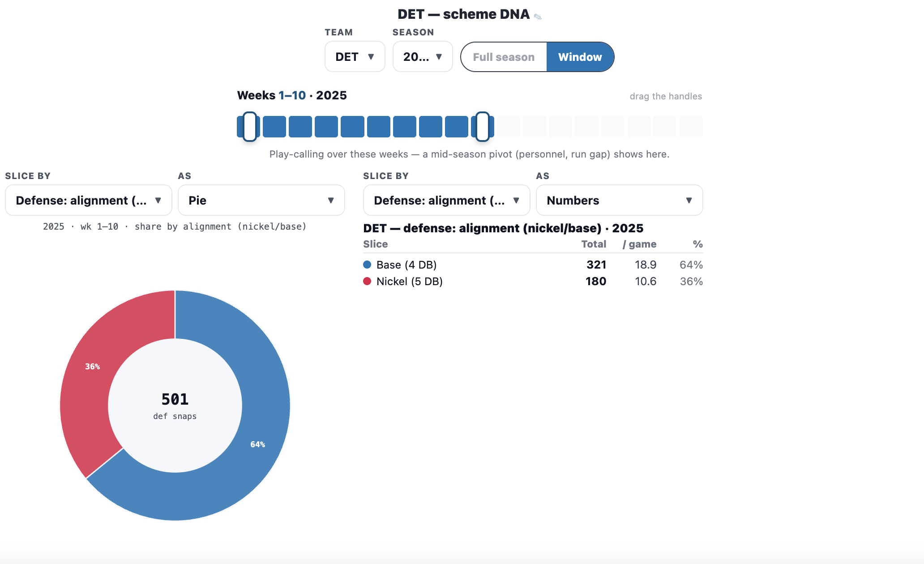Open the left Slice By alignment dropdown
The width and height of the screenshot is (924, 564).
[x=89, y=200]
